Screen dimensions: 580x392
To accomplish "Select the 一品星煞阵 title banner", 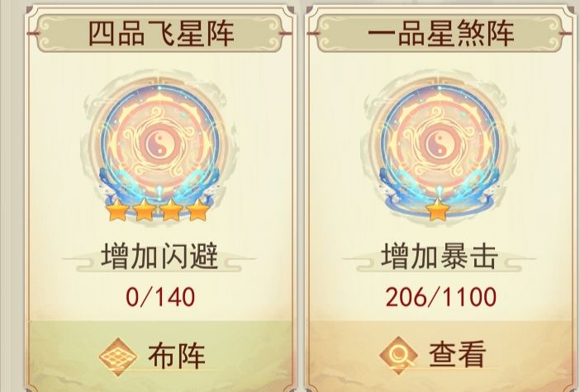I will click(x=440, y=33).
